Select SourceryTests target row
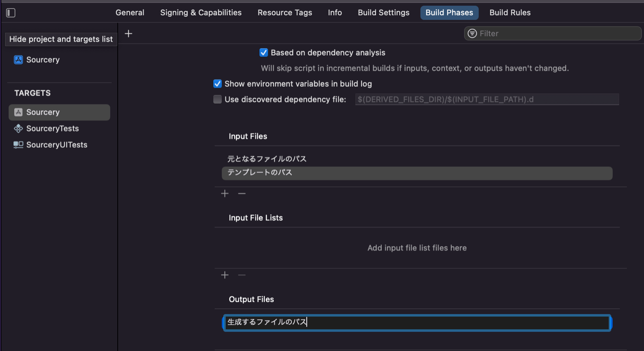 tap(59, 129)
